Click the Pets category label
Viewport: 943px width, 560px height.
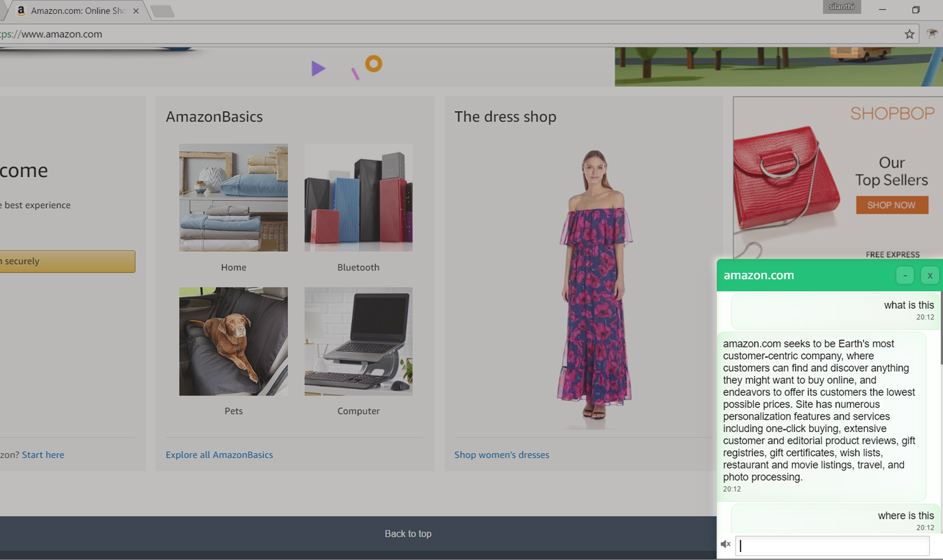(x=233, y=411)
